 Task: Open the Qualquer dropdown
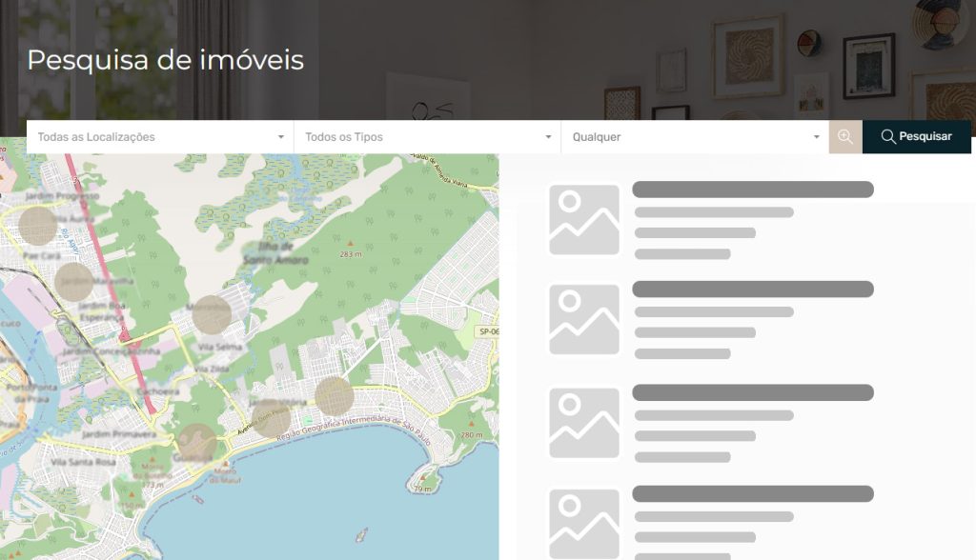click(695, 137)
